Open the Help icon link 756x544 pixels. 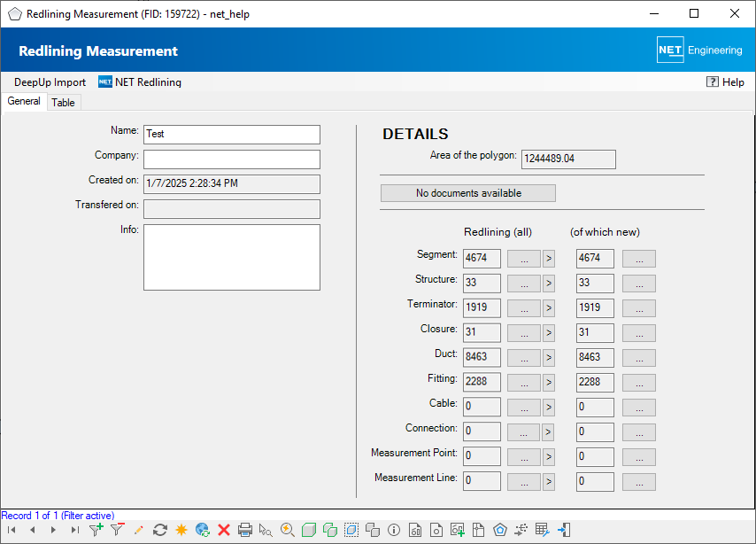pos(725,82)
